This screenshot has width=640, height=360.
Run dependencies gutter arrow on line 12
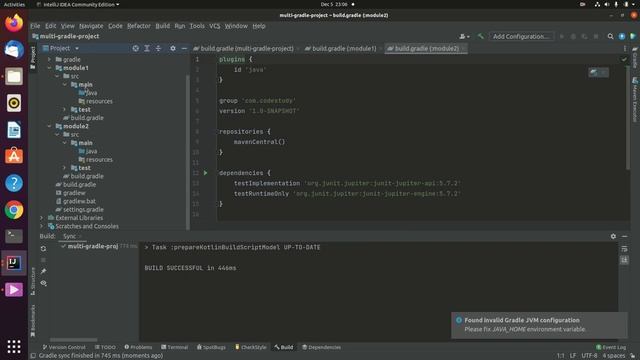(x=205, y=173)
